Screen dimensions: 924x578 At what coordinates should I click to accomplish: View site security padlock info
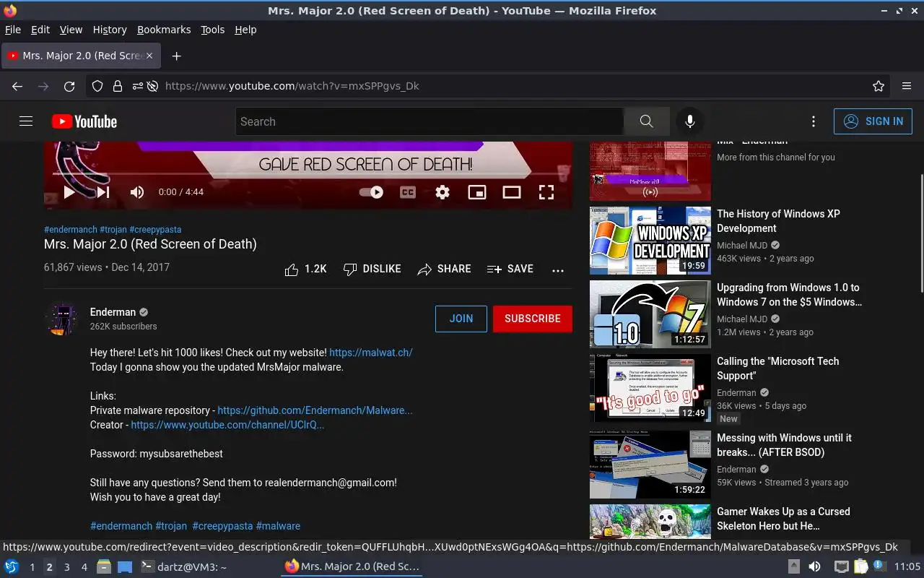pyautogui.click(x=117, y=86)
